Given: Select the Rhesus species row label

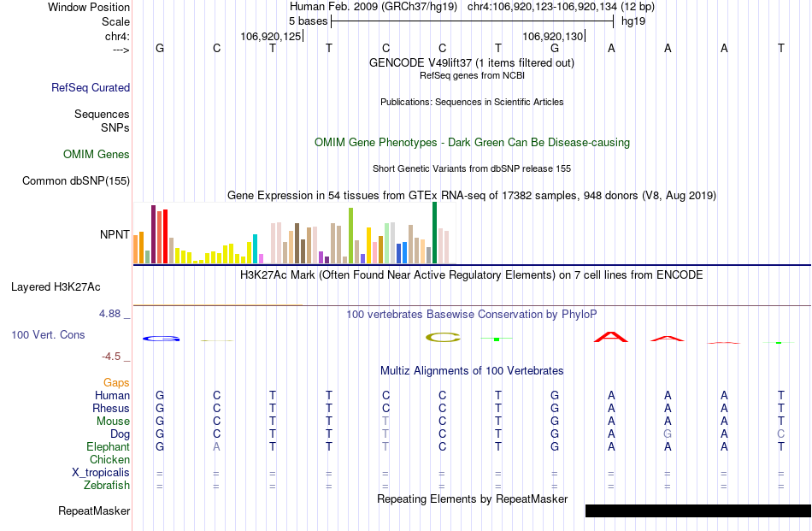Looking at the screenshot, I should (x=111, y=408).
